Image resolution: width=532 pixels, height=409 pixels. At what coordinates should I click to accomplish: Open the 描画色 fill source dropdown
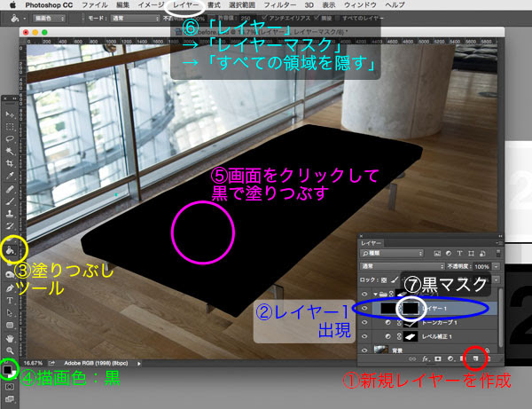point(49,19)
